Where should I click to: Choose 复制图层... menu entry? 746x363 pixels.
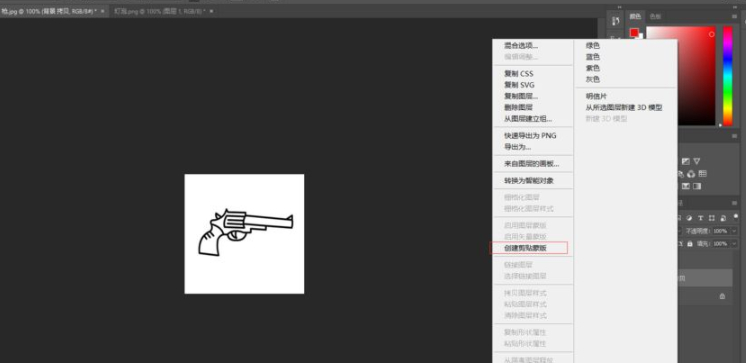coord(521,96)
